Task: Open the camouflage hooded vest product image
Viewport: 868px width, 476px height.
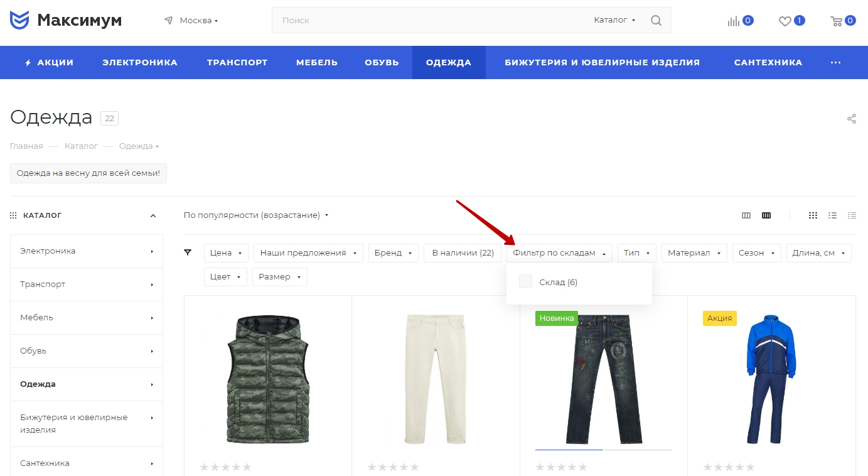Action: coord(268,379)
